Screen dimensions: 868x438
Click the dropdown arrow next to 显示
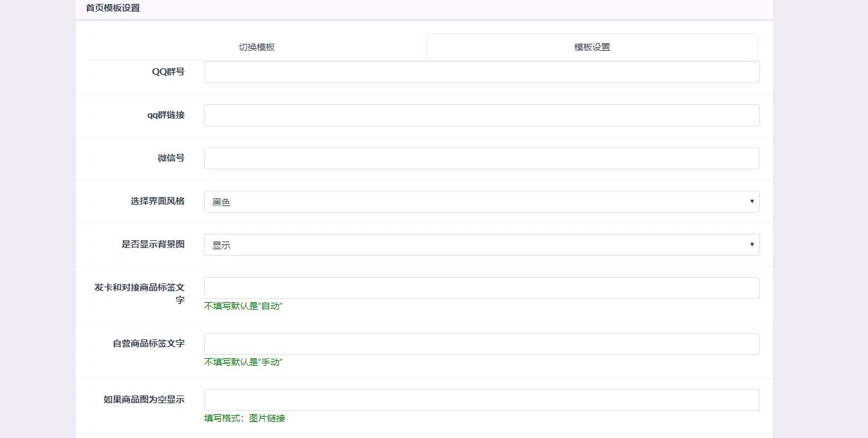(751, 244)
